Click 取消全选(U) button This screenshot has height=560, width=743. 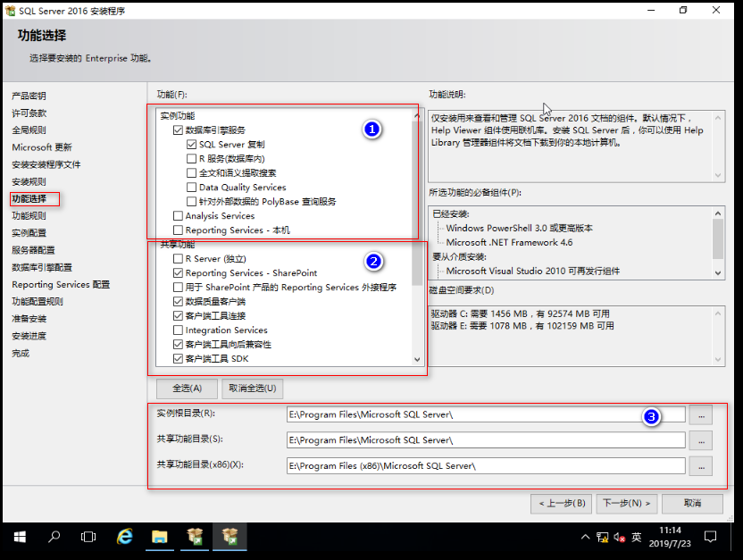pos(253,389)
